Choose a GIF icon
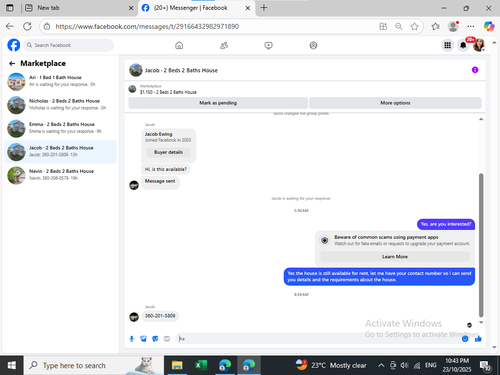The width and height of the screenshot is (500, 375). pos(167,339)
